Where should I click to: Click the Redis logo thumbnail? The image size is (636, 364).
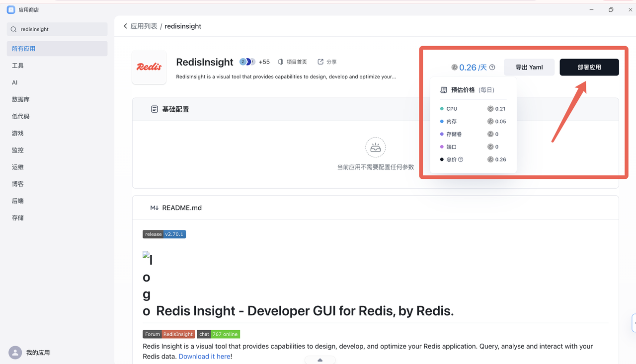pos(149,67)
